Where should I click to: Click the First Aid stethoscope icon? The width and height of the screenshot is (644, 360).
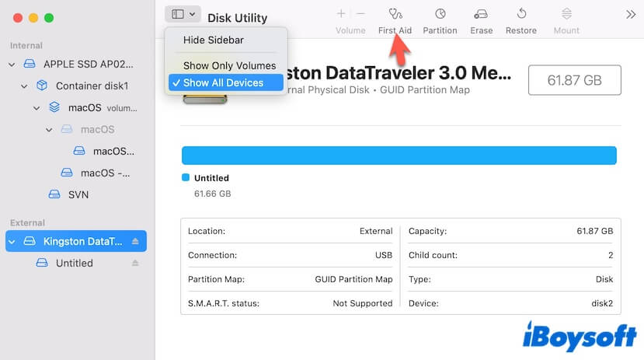tap(395, 14)
